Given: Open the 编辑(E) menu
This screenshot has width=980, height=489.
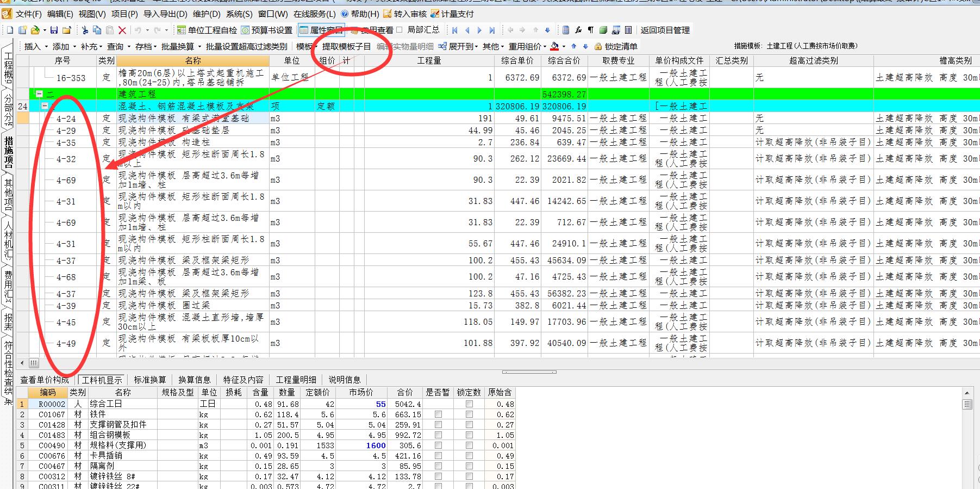Looking at the screenshot, I should pos(60,14).
